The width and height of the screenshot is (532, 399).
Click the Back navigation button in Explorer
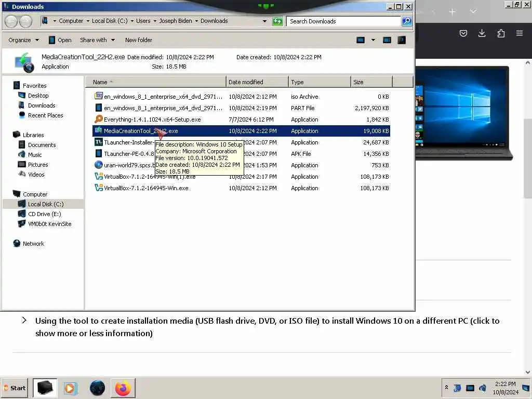coord(11,21)
